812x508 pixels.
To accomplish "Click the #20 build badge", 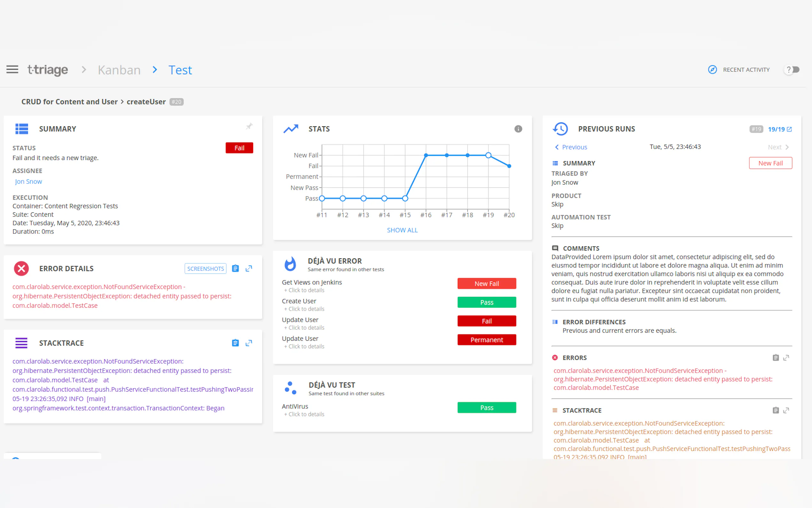I will (x=176, y=102).
